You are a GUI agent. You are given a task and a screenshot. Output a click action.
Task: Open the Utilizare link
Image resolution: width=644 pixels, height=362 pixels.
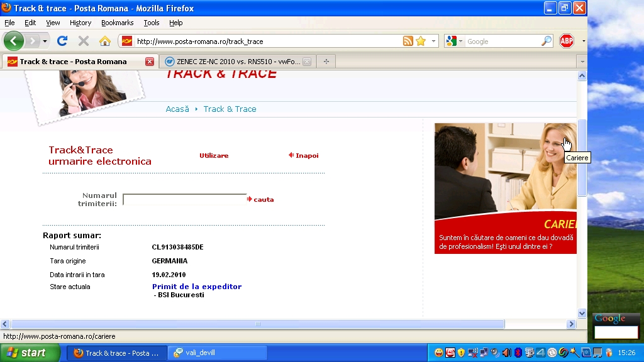click(x=214, y=156)
